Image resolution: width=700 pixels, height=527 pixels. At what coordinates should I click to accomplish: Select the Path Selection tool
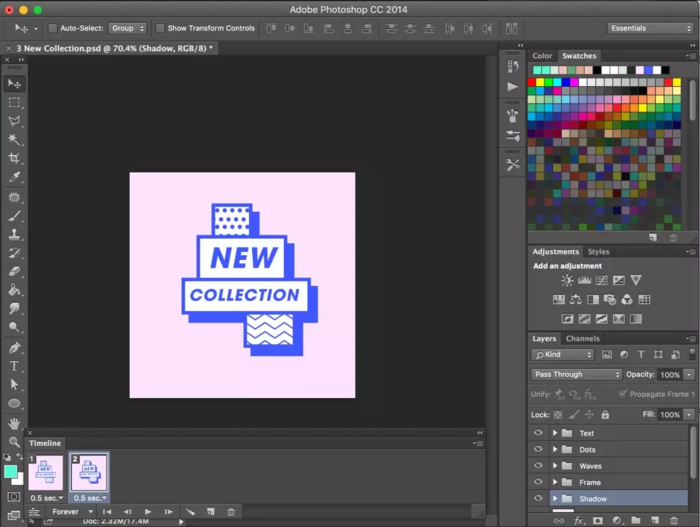[14, 384]
